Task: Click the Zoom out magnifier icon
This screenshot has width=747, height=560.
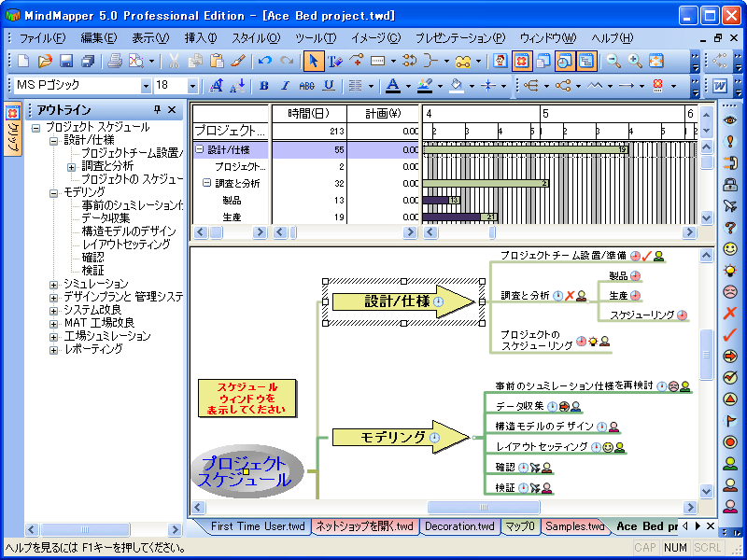Action: click(613, 61)
